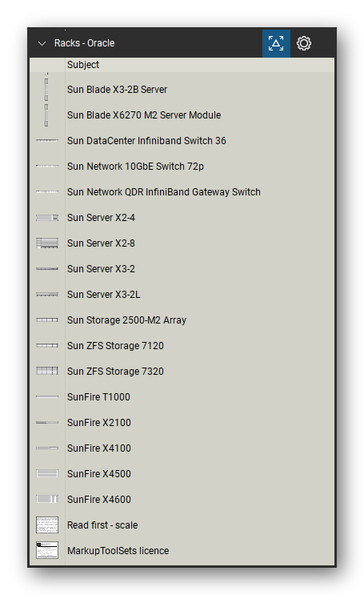Choose Sun Blade X6270 M2 Server Module text
The width and height of the screenshot is (364, 595).
click(x=144, y=115)
